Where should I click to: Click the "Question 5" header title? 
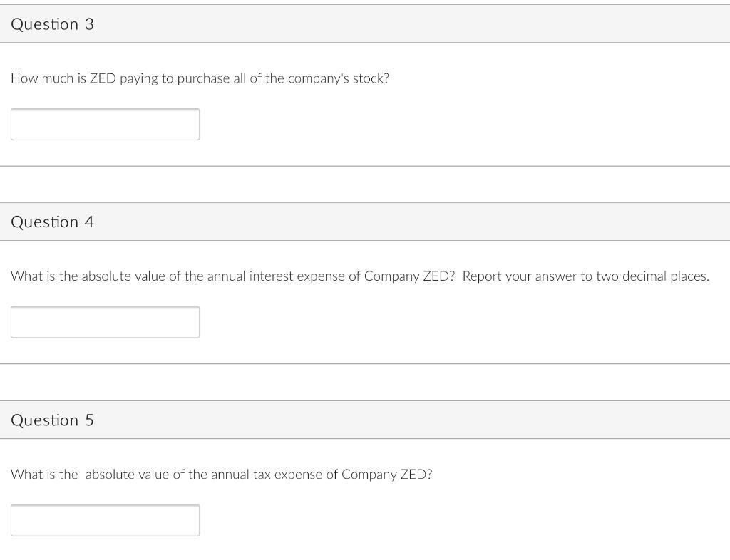tap(52, 420)
